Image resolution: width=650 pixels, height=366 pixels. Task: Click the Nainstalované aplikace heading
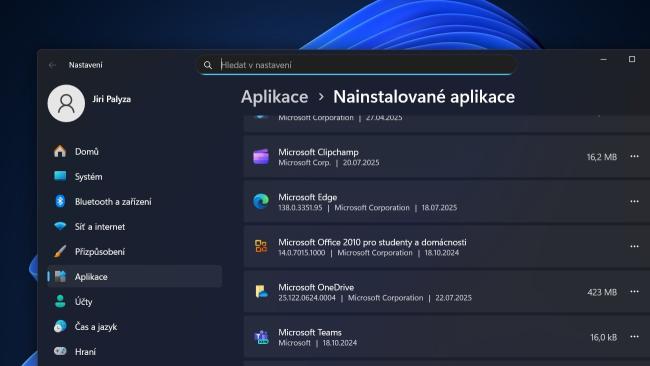point(424,97)
